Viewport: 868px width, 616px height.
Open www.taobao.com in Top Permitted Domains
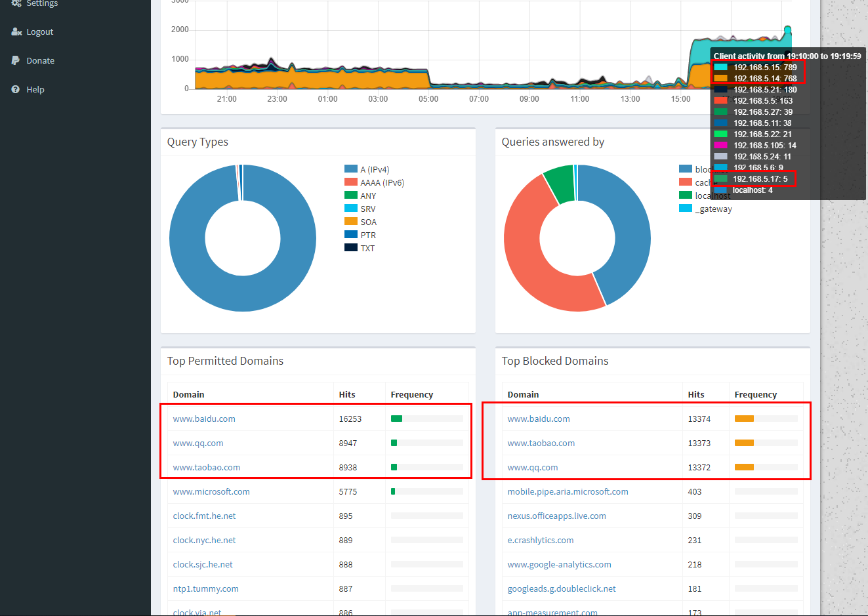[x=207, y=467]
